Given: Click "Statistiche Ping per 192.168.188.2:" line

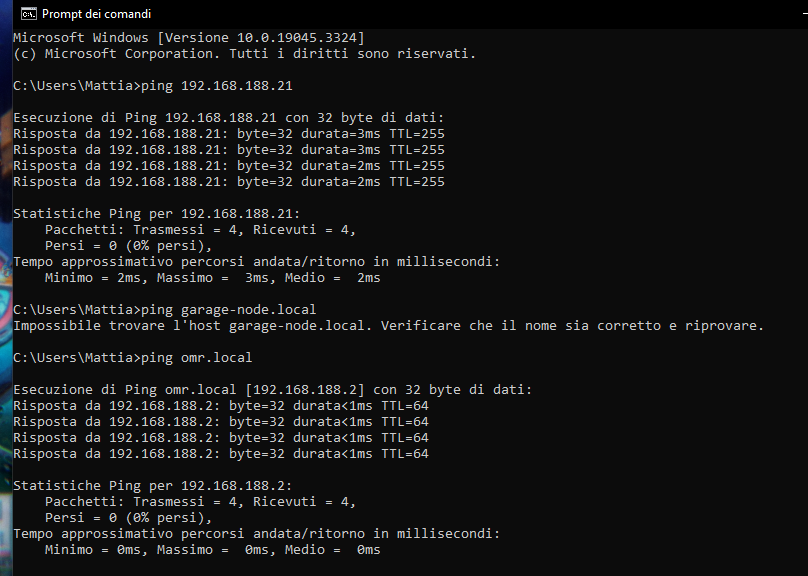Looking at the screenshot, I should click(x=153, y=485).
